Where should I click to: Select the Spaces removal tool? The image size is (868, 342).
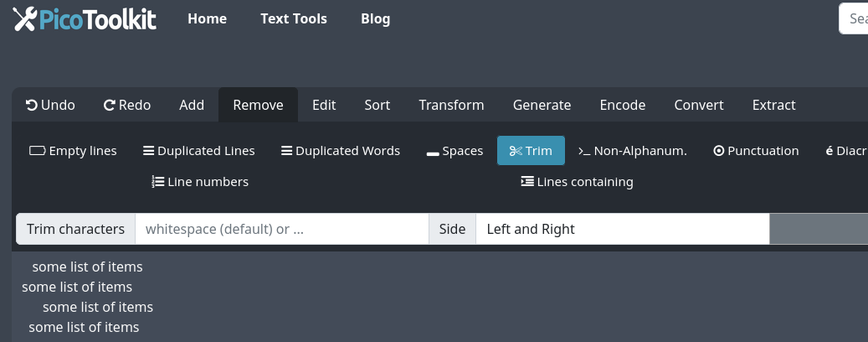tap(455, 151)
